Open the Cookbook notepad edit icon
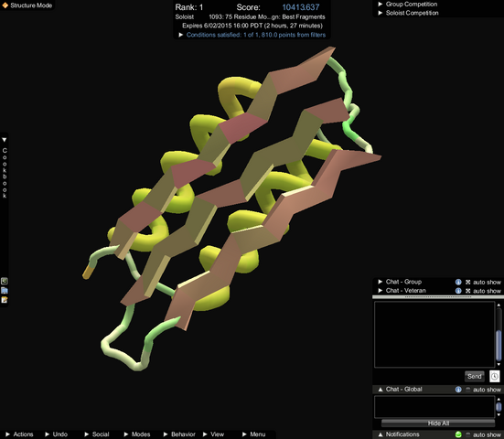504x439 pixels. pyautogui.click(x=5, y=300)
